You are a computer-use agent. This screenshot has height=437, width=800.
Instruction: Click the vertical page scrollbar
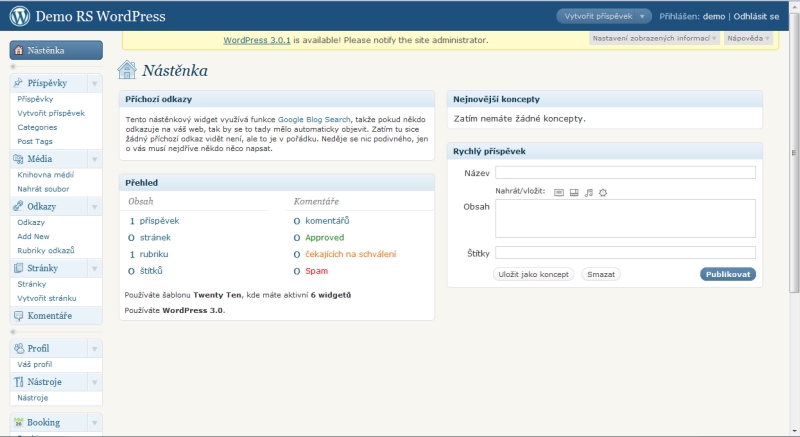point(794,153)
